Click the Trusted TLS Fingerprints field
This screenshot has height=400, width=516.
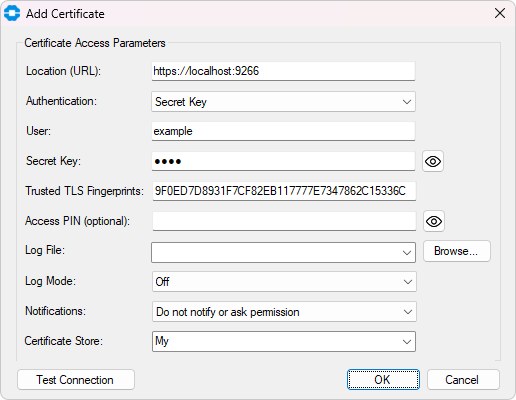tap(284, 191)
